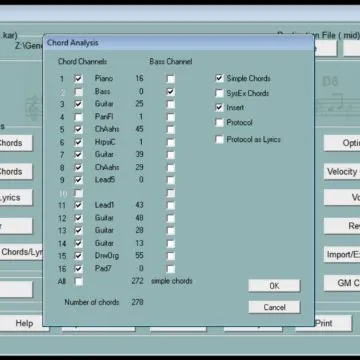Uncheck chord channel 5 ChAahs checkbox
Screen dimensions: 360x360
tap(79, 129)
